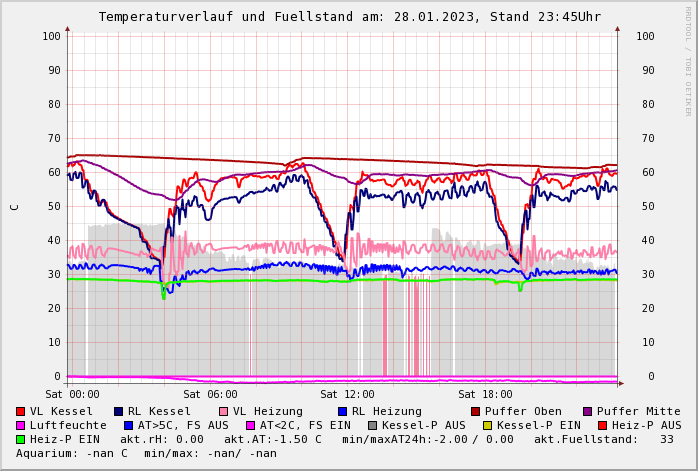Click the Aquarium reading line in the legend

[x=146, y=453]
